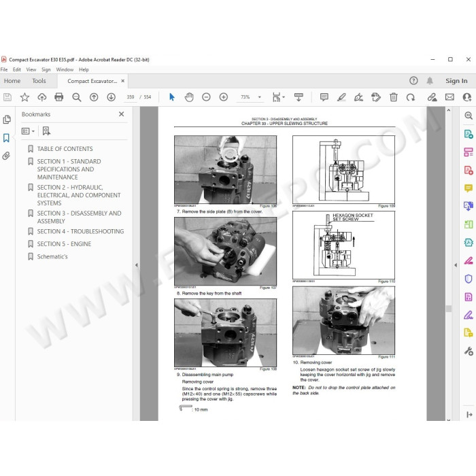The image size is (476, 476).
Task: Send the file by email envelope icon
Action: (449, 97)
